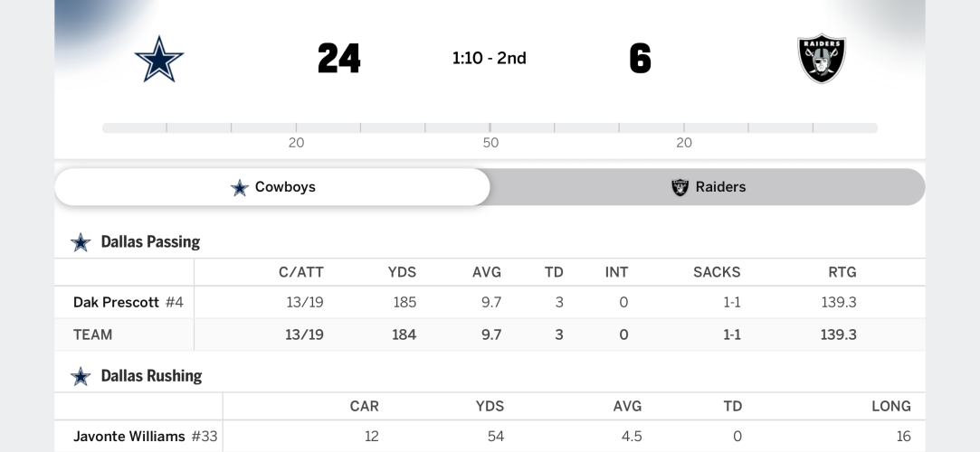This screenshot has width=980, height=452.
Task: Open Javonte Williams player link
Action: point(128,436)
